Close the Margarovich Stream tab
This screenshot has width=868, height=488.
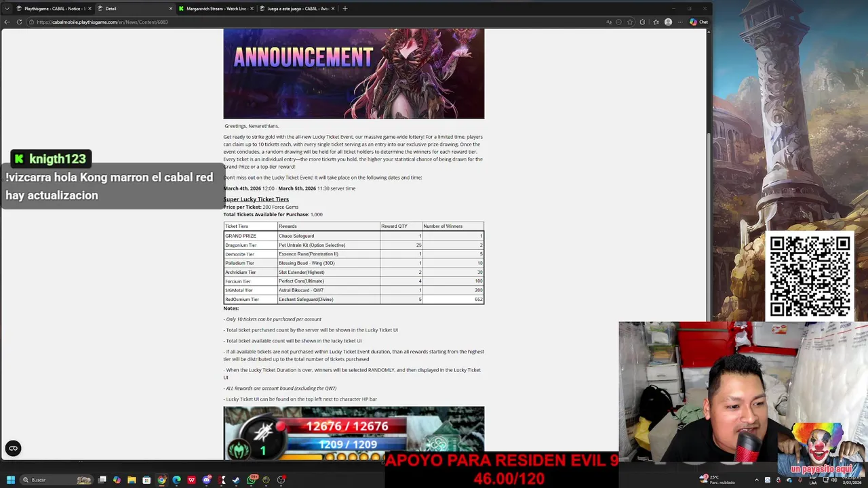click(252, 9)
